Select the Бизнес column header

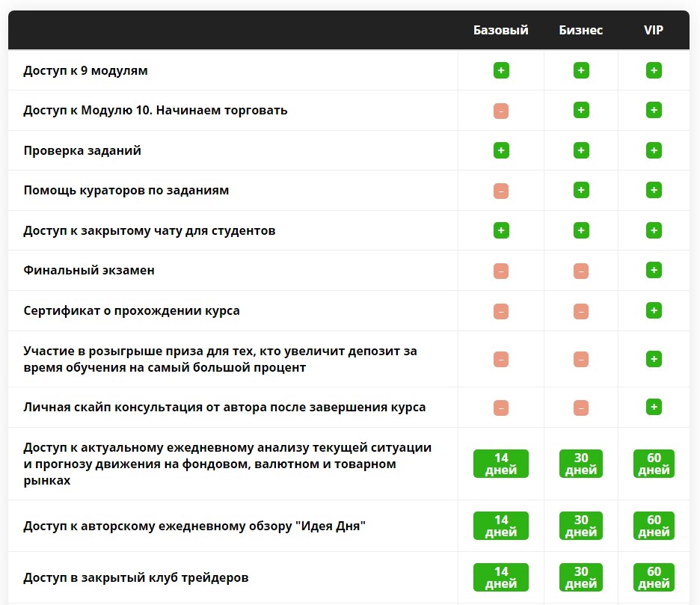pos(581,30)
